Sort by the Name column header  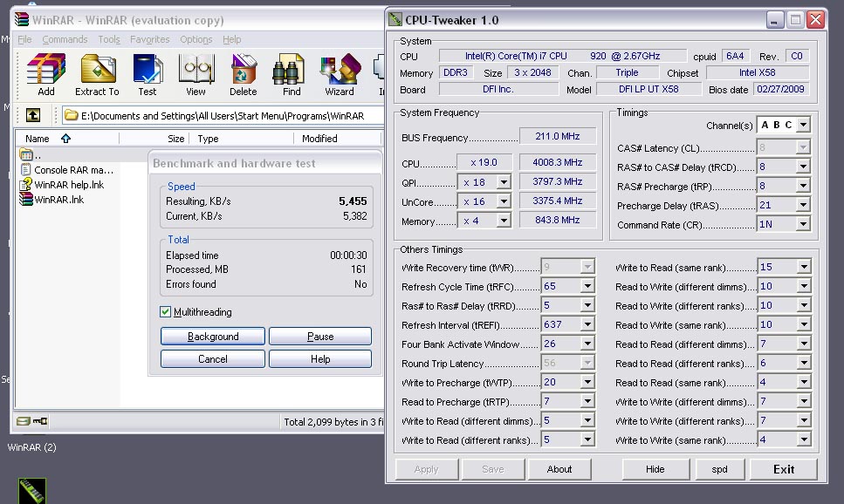(66, 139)
